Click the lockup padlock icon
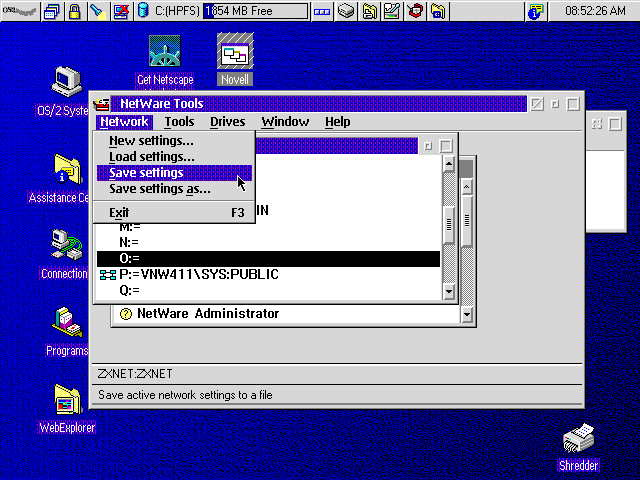This screenshot has height=480, width=640. point(75,11)
